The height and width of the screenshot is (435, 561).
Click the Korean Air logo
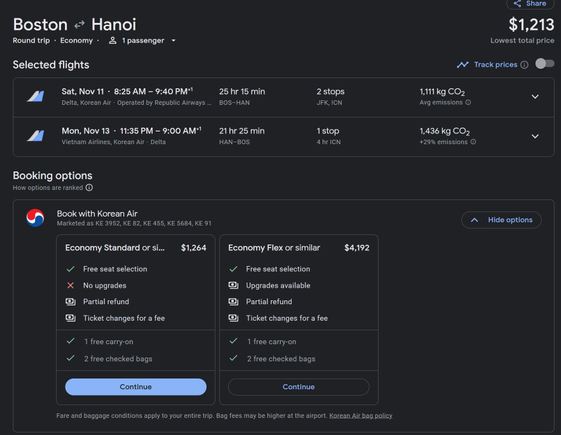click(x=35, y=218)
